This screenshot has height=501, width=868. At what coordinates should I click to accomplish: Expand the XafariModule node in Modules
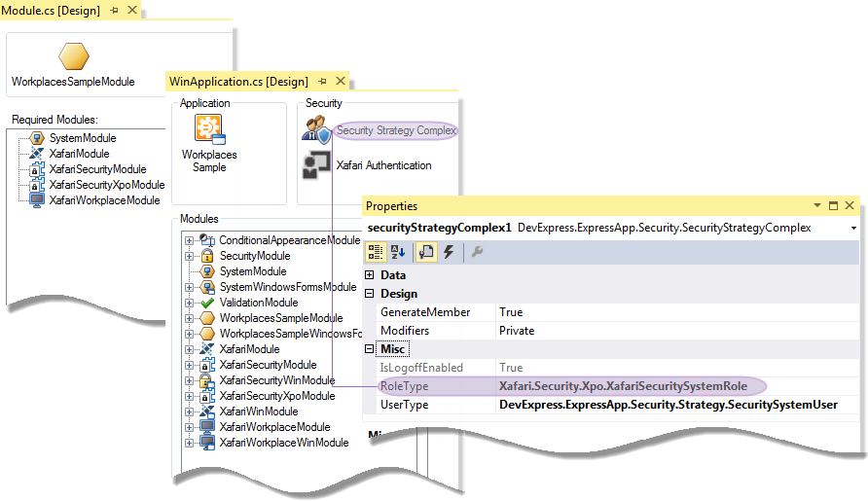[189, 349]
